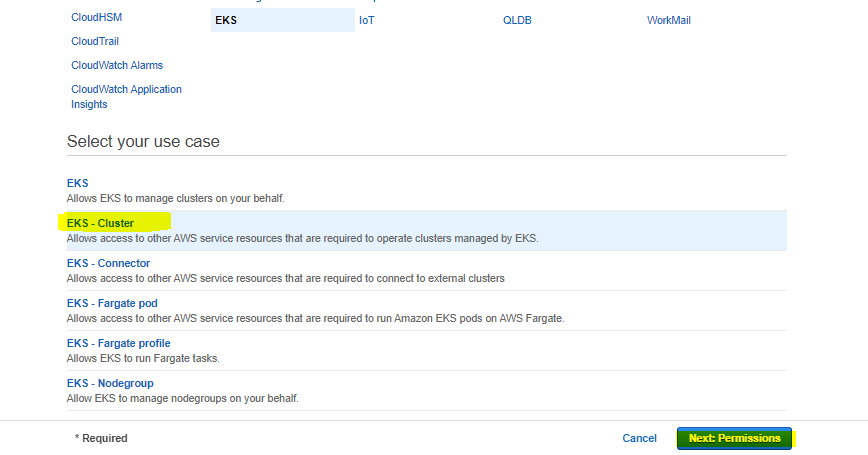Click description about connecting to external clusters
Screen dimensions: 868x455
point(285,278)
